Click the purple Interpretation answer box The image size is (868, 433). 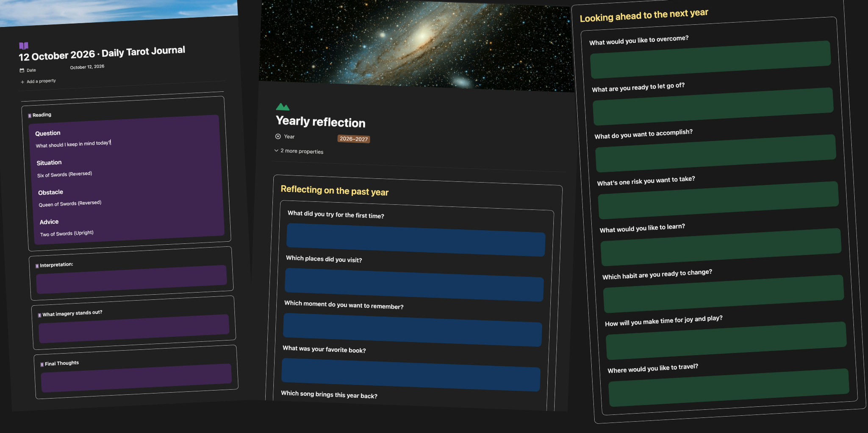[x=131, y=279]
